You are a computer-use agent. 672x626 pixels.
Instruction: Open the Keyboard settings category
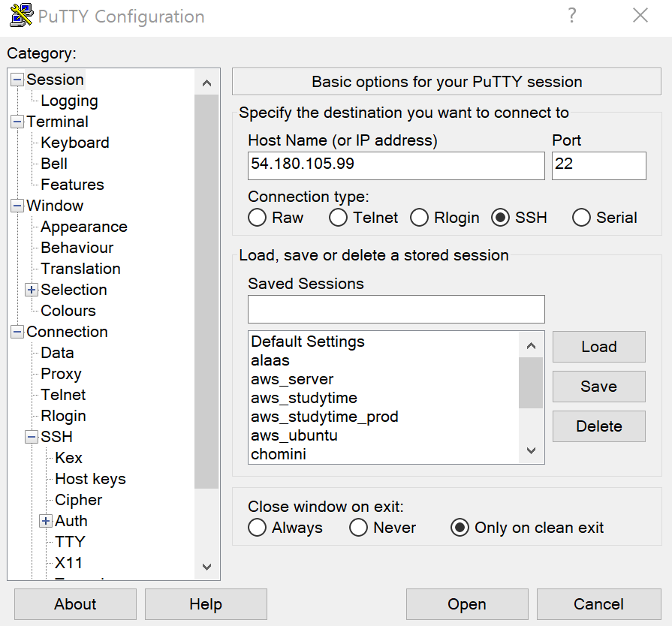[75, 143]
